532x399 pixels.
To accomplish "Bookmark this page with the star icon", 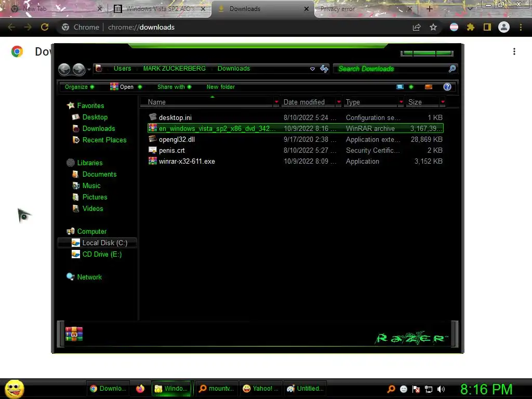I will [433, 27].
